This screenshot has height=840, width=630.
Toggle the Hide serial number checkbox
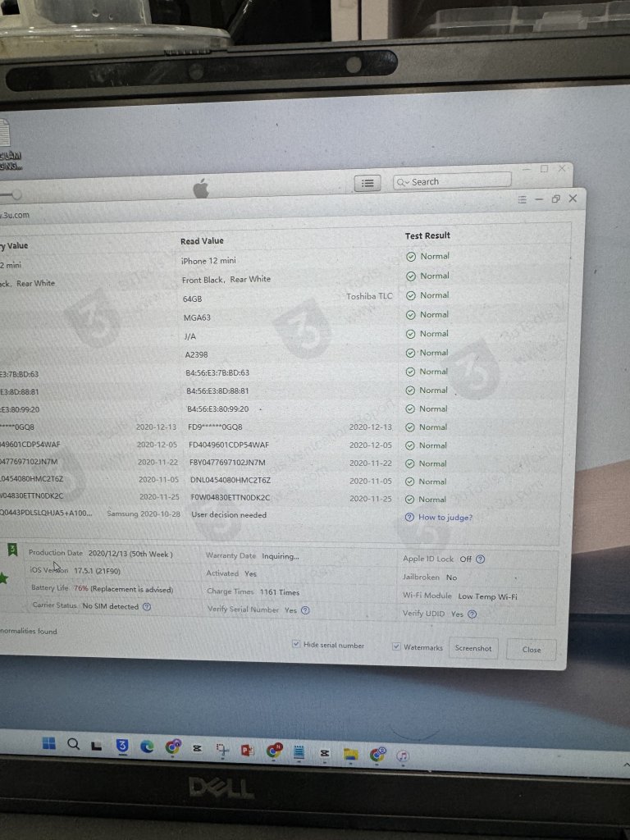[x=295, y=643]
